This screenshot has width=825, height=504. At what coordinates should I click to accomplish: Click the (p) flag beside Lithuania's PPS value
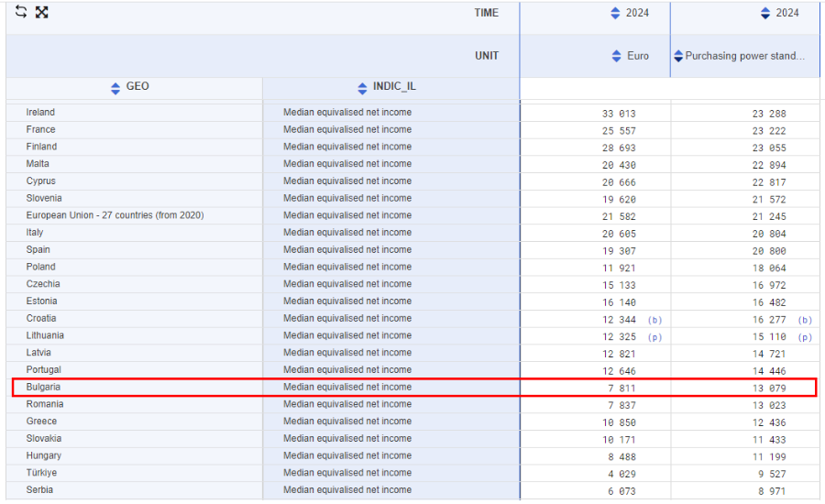(805, 337)
